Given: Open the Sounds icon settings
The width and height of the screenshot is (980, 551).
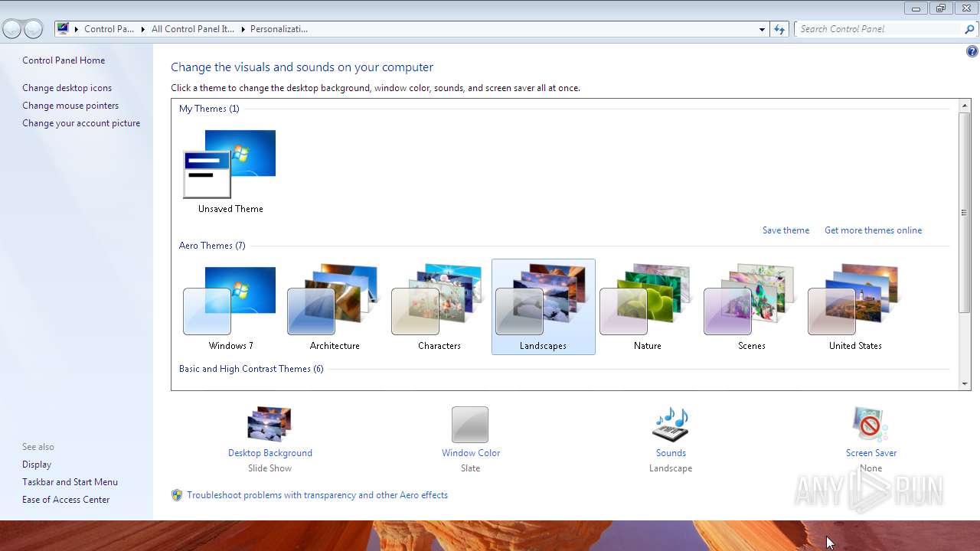Looking at the screenshot, I should tap(671, 424).
